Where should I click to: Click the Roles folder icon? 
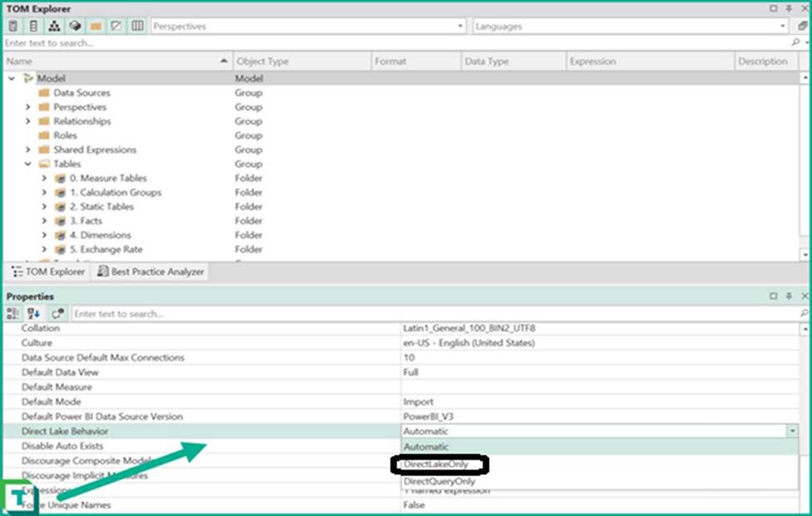(x=44, y=135)
